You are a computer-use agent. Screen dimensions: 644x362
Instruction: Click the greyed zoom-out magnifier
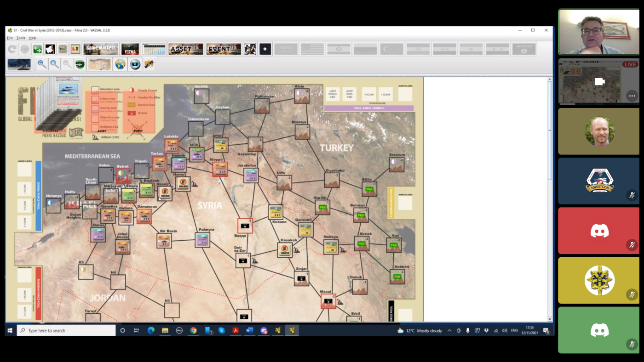point(67,64)
